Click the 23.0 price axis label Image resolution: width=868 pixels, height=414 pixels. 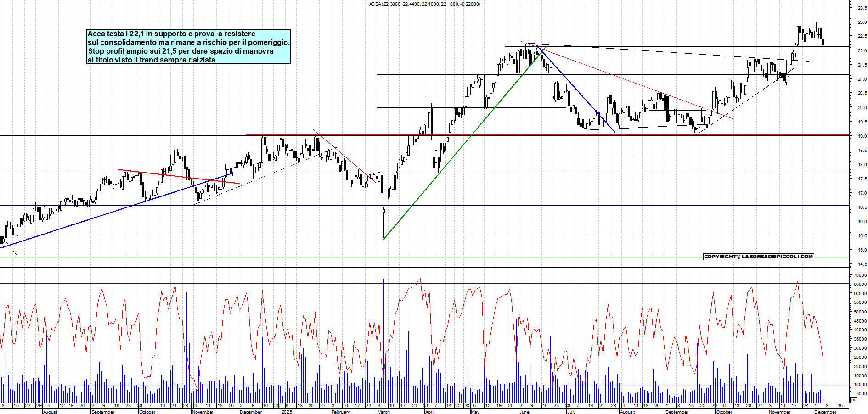[x=862, y=22]
